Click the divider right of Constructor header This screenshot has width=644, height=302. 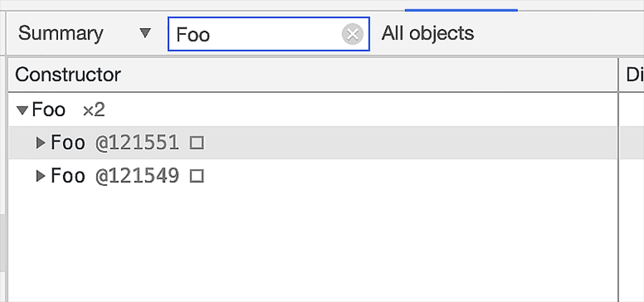coord(619,74)
